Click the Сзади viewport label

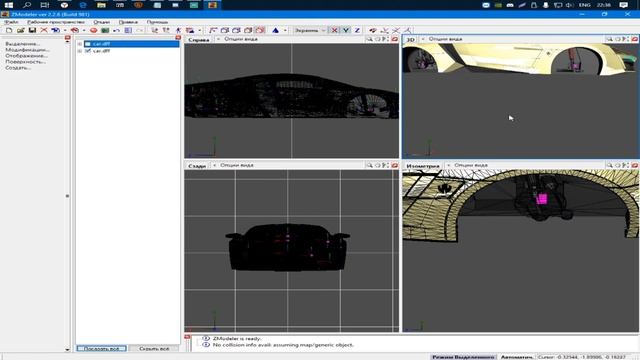tap(197, 166)
